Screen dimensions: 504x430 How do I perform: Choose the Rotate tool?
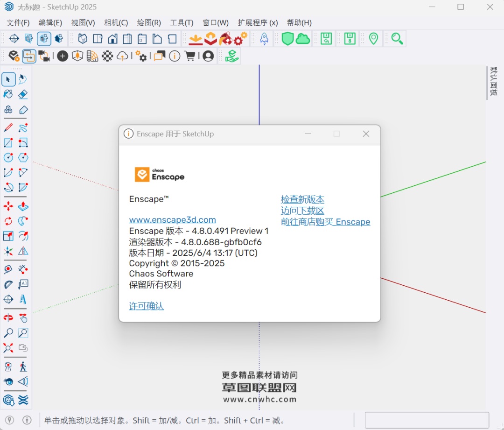(8, 221)
